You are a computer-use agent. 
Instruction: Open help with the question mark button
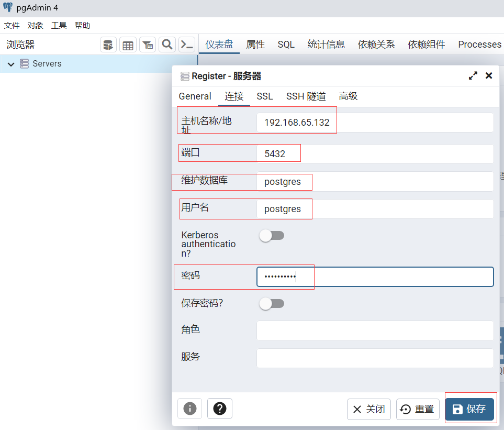[x=219, y=409]
